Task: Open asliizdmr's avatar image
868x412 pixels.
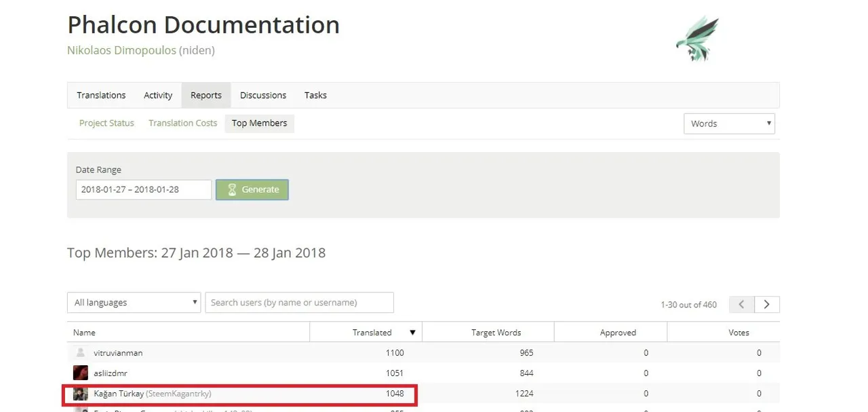Action: [x=81, y=373]
